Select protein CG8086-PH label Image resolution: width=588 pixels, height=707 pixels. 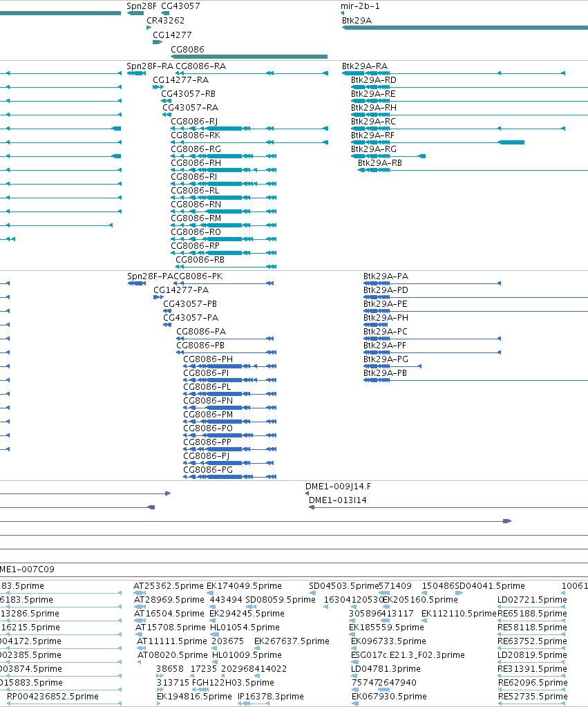click(x=208, y=359)
